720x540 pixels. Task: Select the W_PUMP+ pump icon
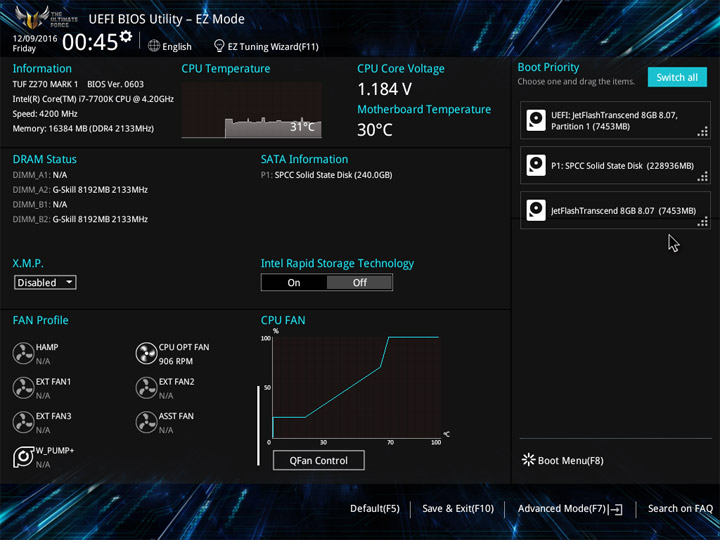point(23,457)
